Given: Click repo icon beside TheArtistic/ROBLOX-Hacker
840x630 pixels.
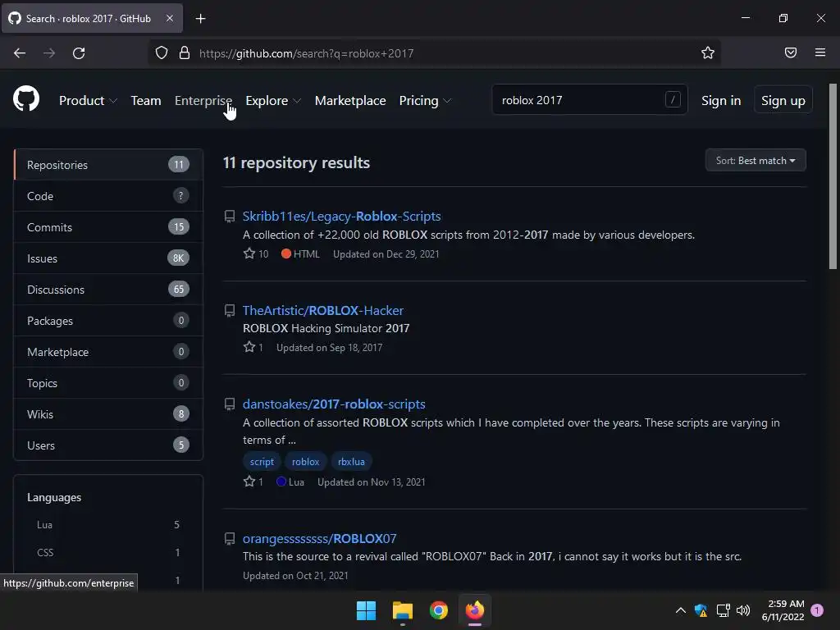Looking at the screenshot, I should coord(230,311).
